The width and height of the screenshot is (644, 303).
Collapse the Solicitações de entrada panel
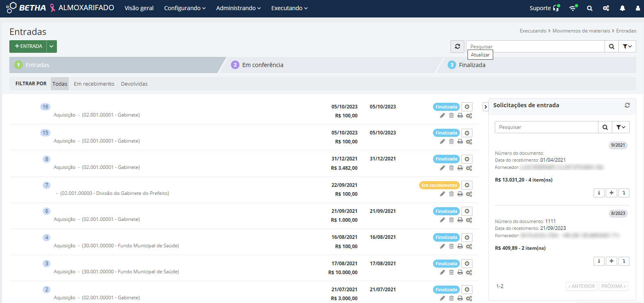pyautogui.click(x=485, y=107)
